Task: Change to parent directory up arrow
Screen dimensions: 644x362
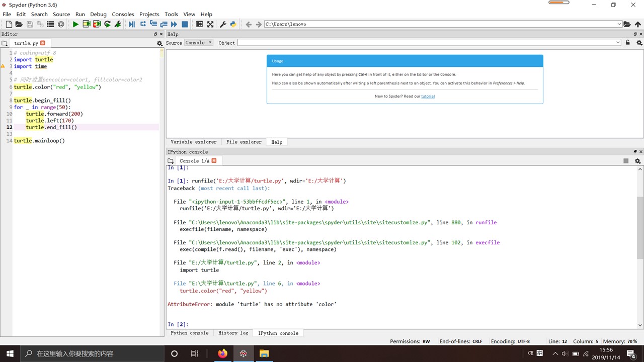Action: pyautogui.click(x=637, y=24)
